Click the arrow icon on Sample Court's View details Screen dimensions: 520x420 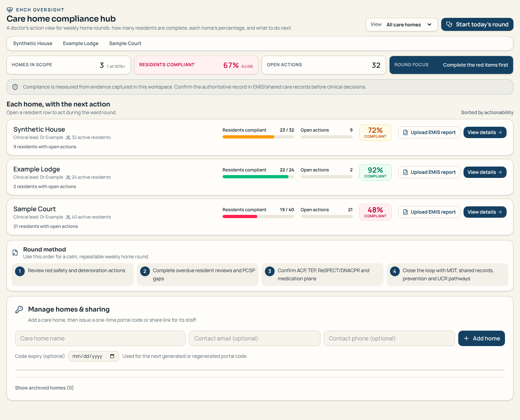click(500, 212)
